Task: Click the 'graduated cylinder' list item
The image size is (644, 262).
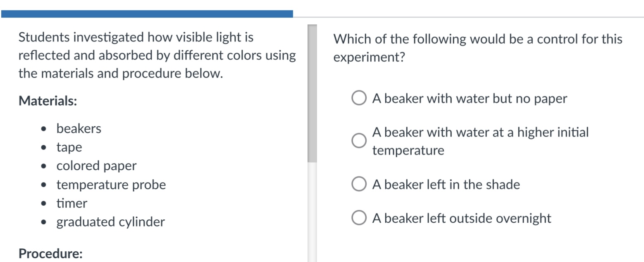Action: (111, 222)
